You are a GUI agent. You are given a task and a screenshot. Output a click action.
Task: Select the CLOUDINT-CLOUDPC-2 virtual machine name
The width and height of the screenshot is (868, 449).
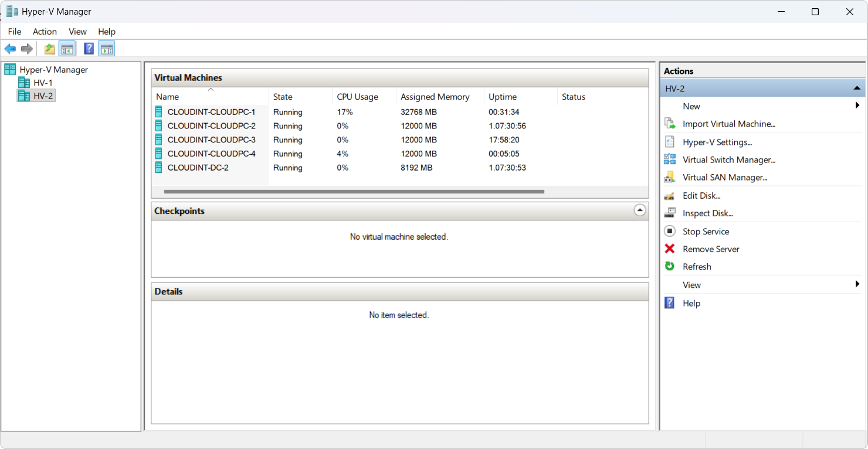[212, 125]
